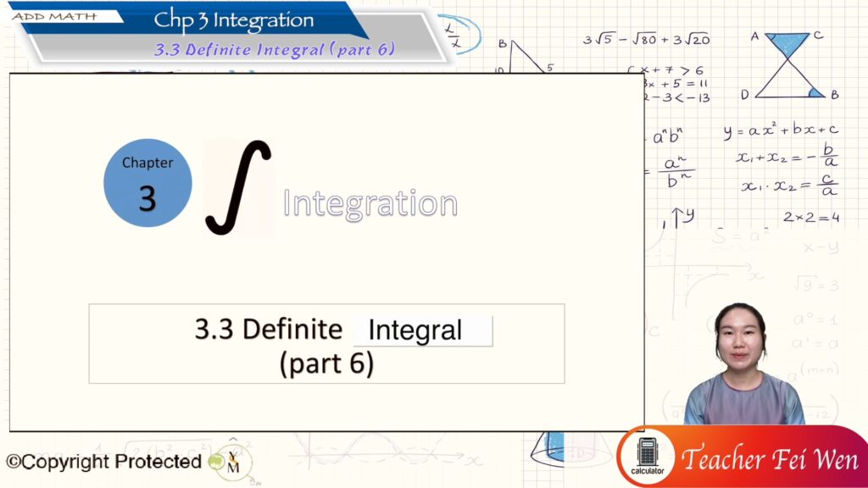Click the 2×2=4 expression

click(x=810, y=218)
